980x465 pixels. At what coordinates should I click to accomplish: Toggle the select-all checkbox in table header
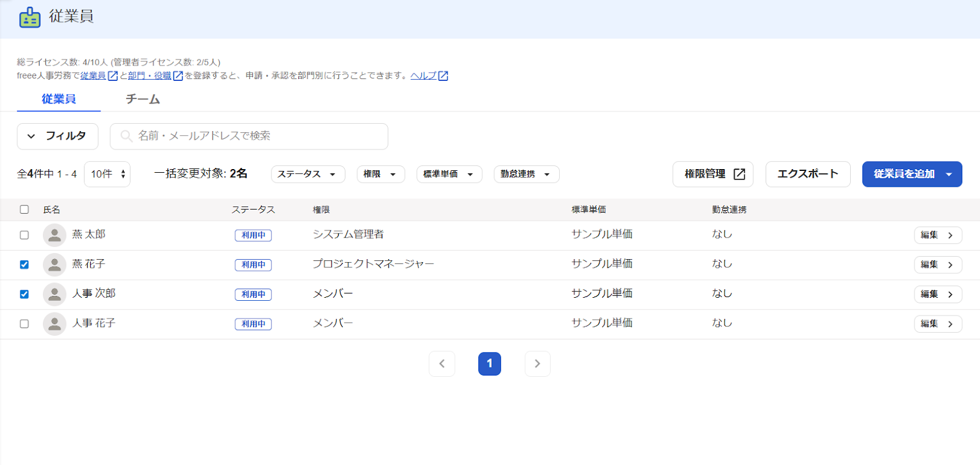[x=24, y=210]
